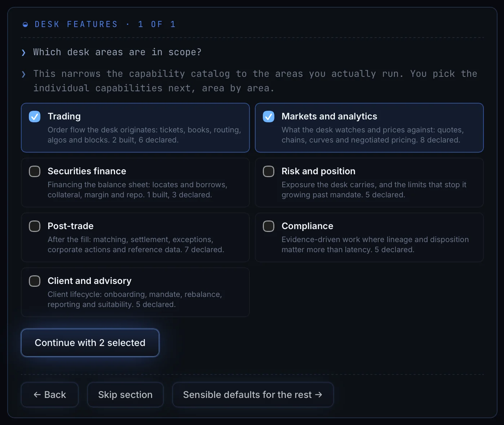
Task: Enable the Risk and position checkbox
Action: 269,171
